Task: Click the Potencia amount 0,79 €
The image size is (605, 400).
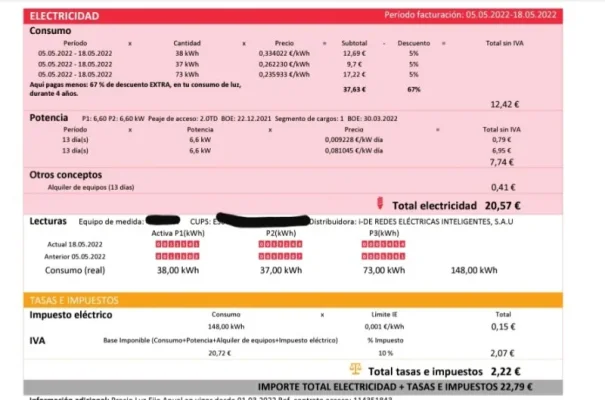Action: (x=502, y=140)
